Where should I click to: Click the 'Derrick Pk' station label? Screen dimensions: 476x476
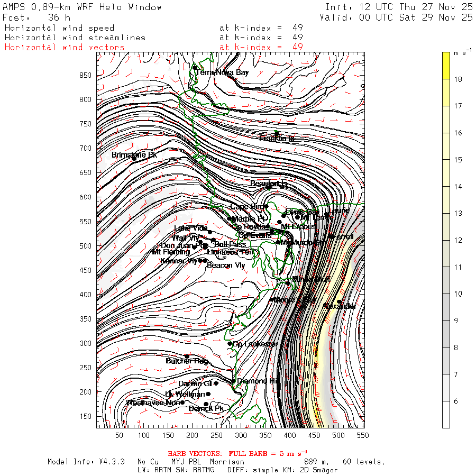click(206, 409)
